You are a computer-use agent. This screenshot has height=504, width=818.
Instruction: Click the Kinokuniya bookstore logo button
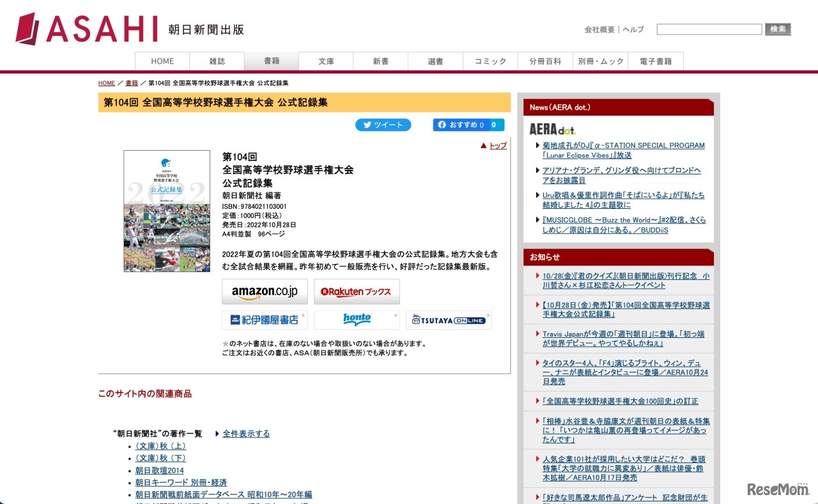coord(265,320)
